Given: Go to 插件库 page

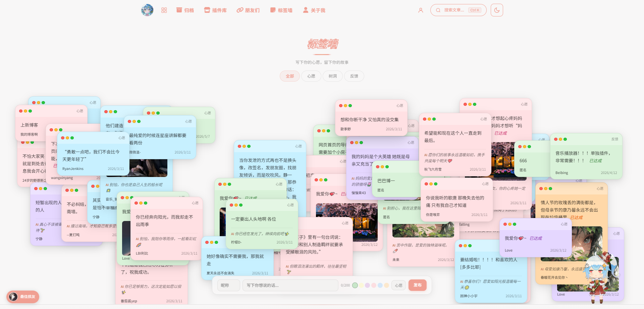Looking at the screenshot, I should coord(215,10).
